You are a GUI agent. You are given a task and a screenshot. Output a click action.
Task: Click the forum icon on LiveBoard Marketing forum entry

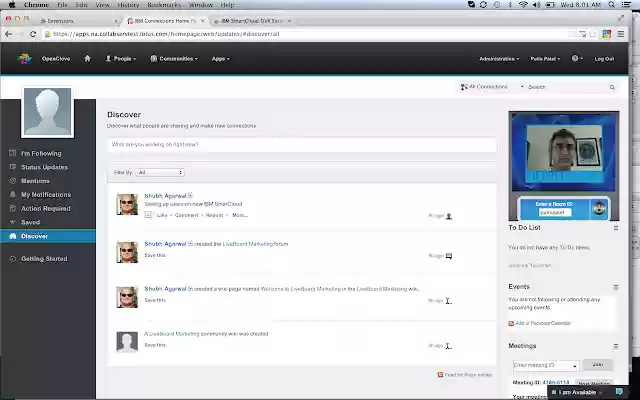449,256
